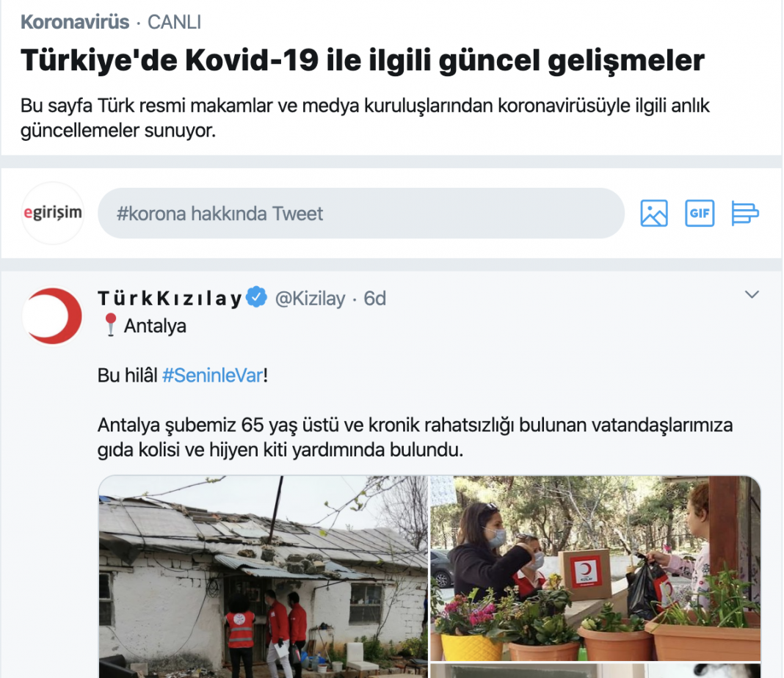Click the Türk Kızılay crescent avatar
Viewport: 784px width, 678px height.
(53, 316)
